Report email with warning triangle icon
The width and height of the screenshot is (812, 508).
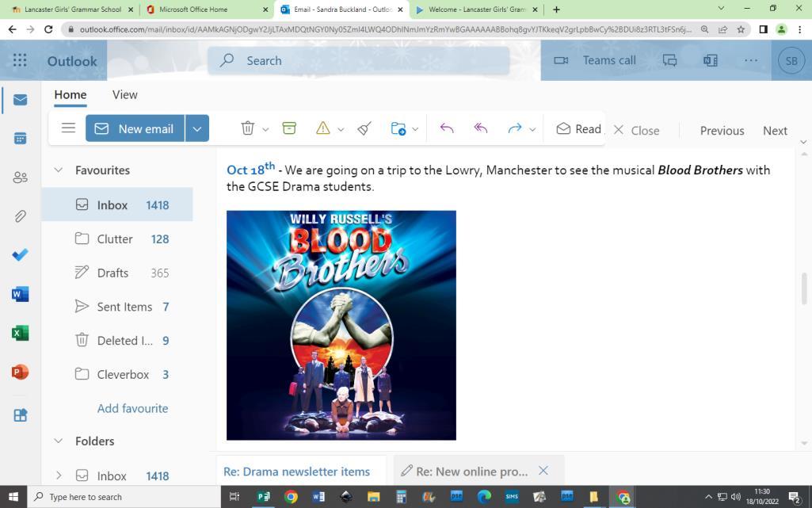[x=322, y=128]
